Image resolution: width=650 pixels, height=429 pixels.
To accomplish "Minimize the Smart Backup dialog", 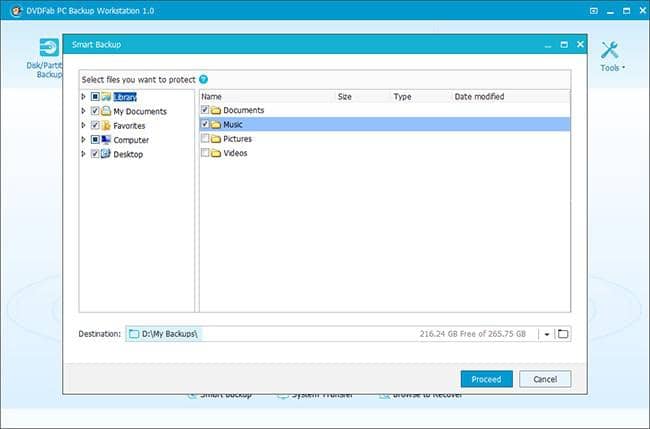I will click(548, 45).
